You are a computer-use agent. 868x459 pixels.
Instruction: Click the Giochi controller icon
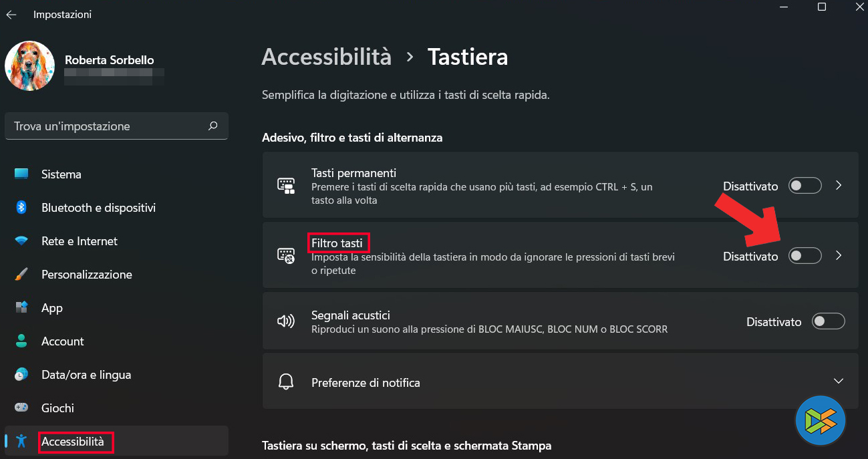[21, 408]
